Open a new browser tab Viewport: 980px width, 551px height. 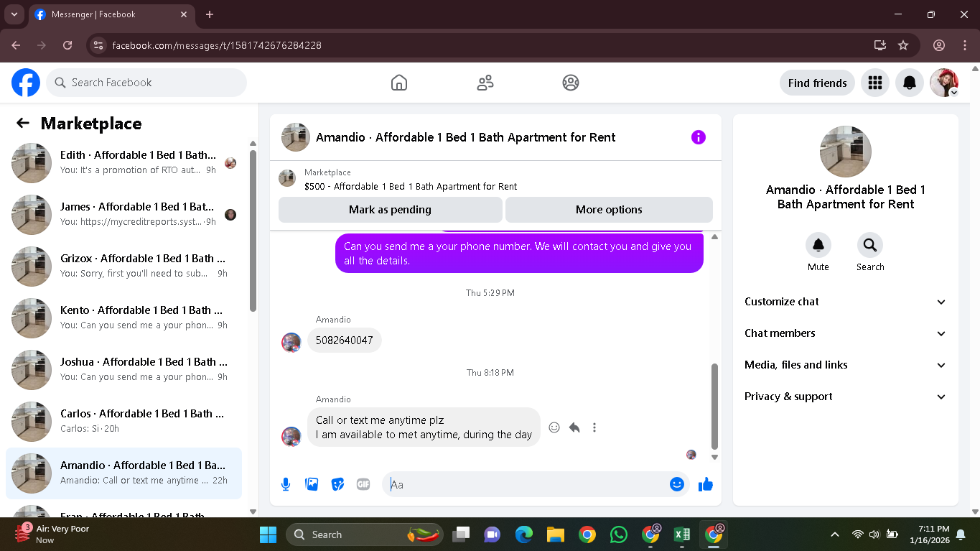click(x=210, y=14)
